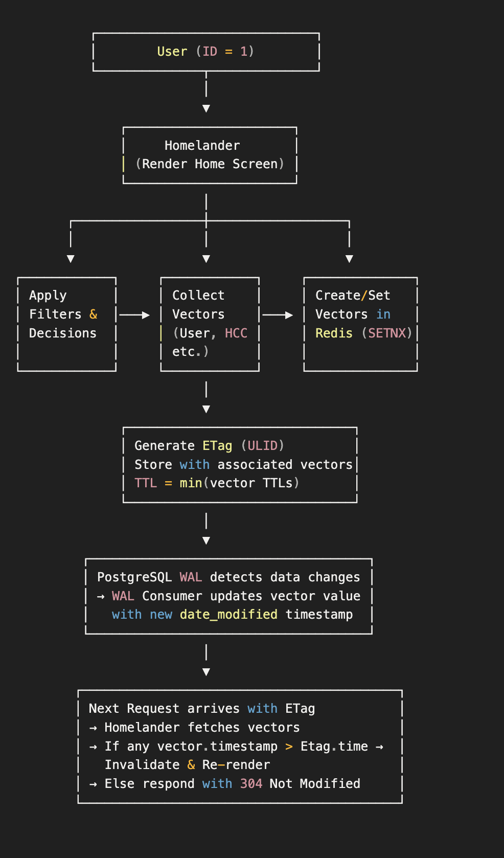Viewport: 504px width, 858px height.
Task: Click right arrow between Apply Filters and Collect Vectors
Action: (135, 315)
